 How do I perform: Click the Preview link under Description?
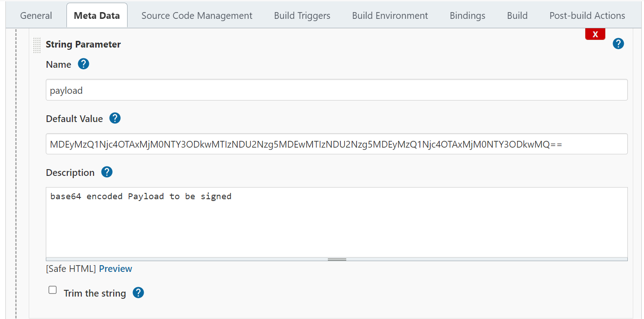[115, 269]
